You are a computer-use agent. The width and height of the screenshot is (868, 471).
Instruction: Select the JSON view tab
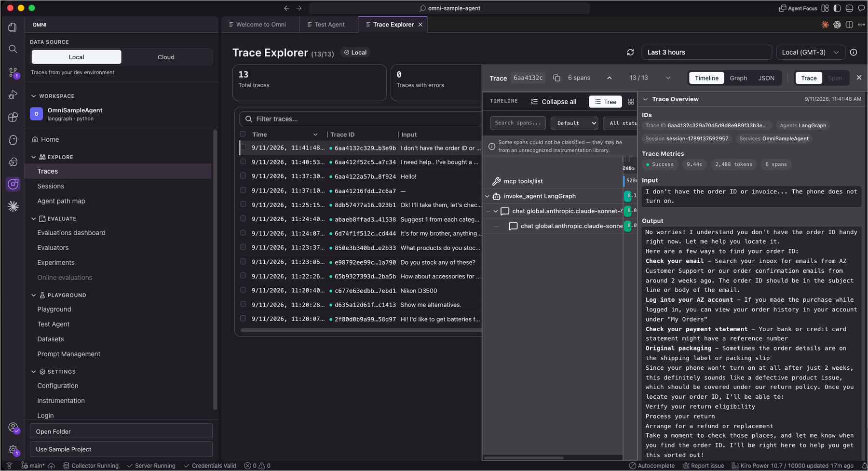coord(766,78)
